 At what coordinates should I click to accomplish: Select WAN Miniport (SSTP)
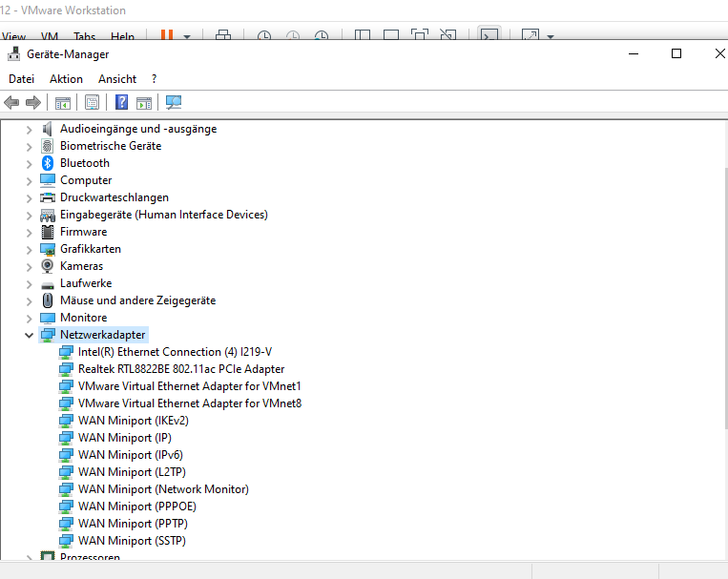[132, 541]
